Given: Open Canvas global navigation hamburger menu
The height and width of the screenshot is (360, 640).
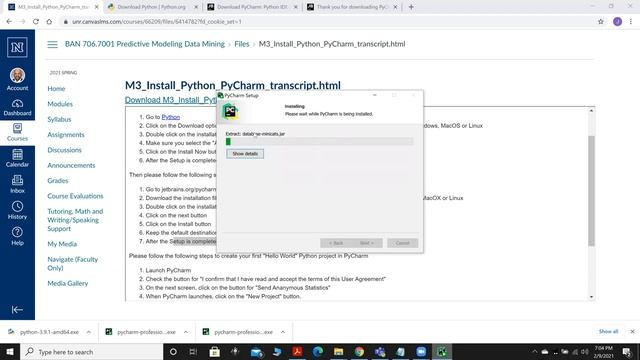Looking at the screenshot, I should (52, 44).
